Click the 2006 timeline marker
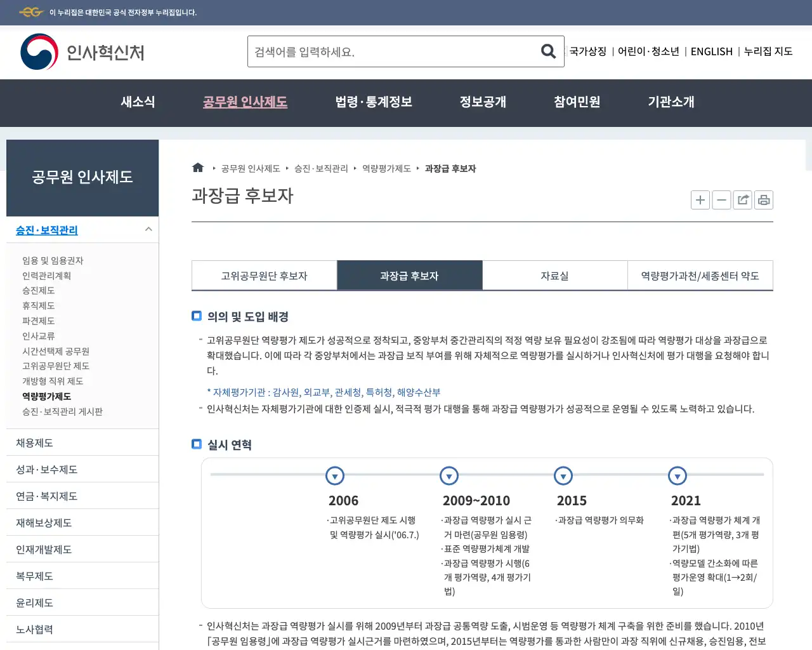The image size is (812, 650). tap(335, 475)
